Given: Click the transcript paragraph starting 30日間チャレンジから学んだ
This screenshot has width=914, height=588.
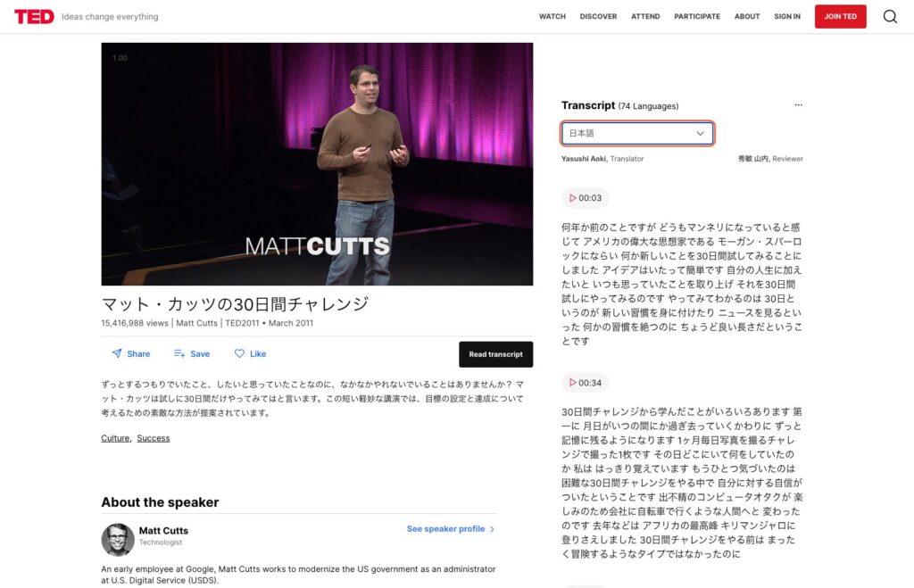Looking at the screenshot, I should (681, 483).
